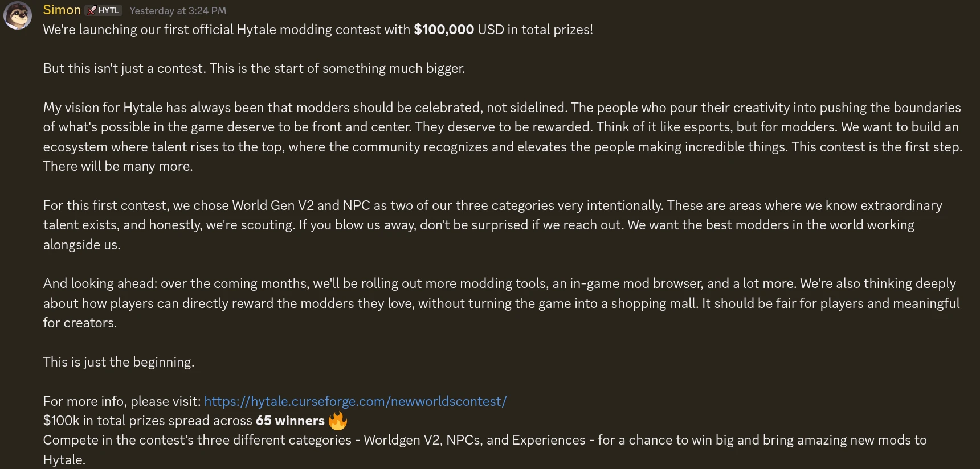Screen dimensions: 980x469
Task: Click the text For more info, please visit
Action: [121, 401]
